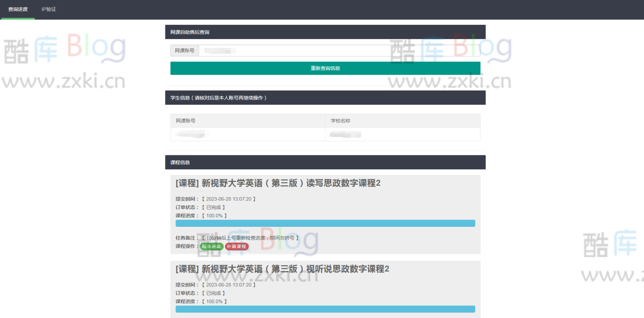Open the 查询进度 tab
Screen dimensions: 644x318
click(x=18, y=9)
